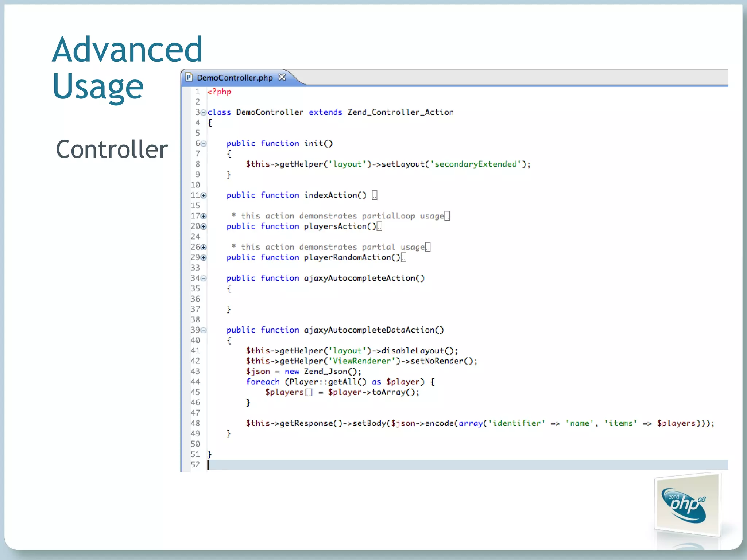Click the folded-code marker after indexAction()

click(375, 195)
